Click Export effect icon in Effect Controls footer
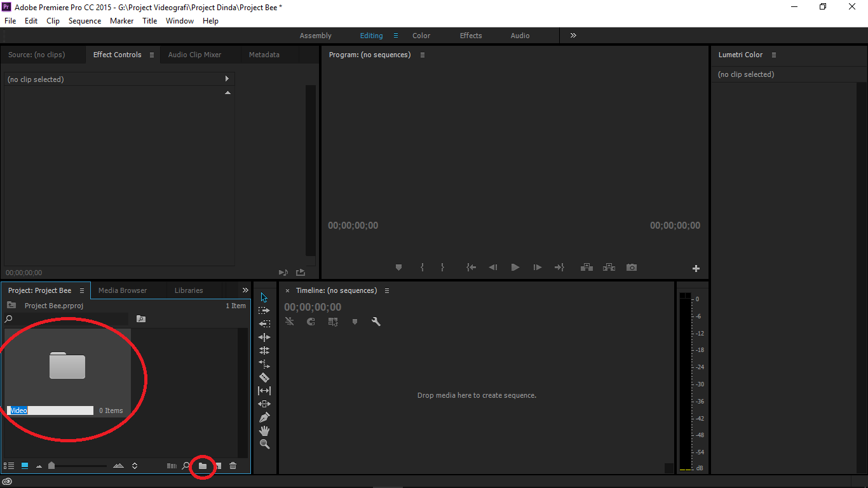Image resolution: width=868 pixels, height=488 pixels. pyautogui.click(x=301, y=273)
